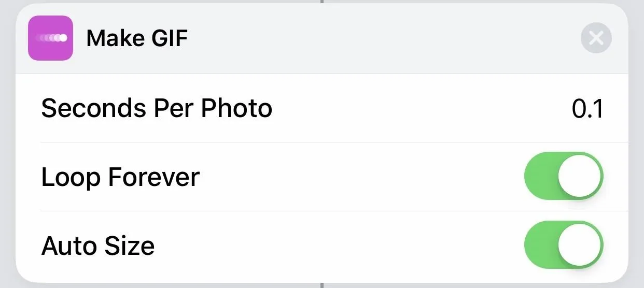Turn off the Auto Size switch
Image resolution: width=644 pixels, height=288 pixels.
coord(564,244)
